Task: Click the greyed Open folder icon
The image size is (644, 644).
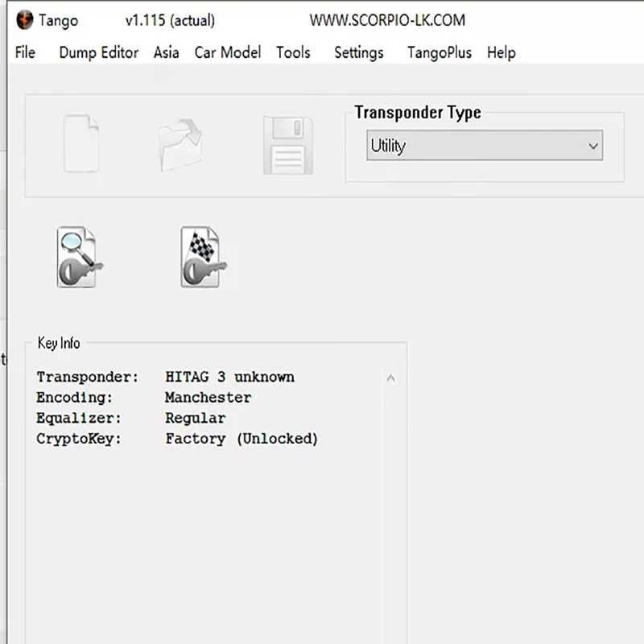Action: point(180,145)
